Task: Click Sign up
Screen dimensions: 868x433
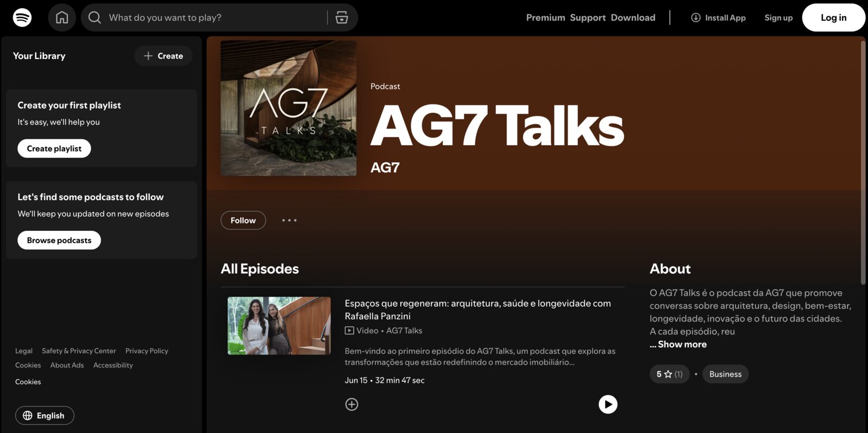Action: tap(778, 17)
